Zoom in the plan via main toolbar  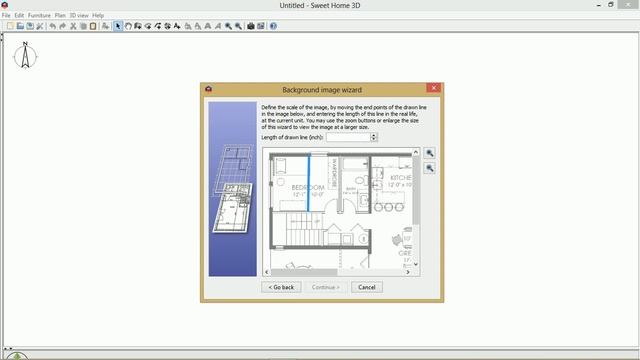[x=228, y=26]
